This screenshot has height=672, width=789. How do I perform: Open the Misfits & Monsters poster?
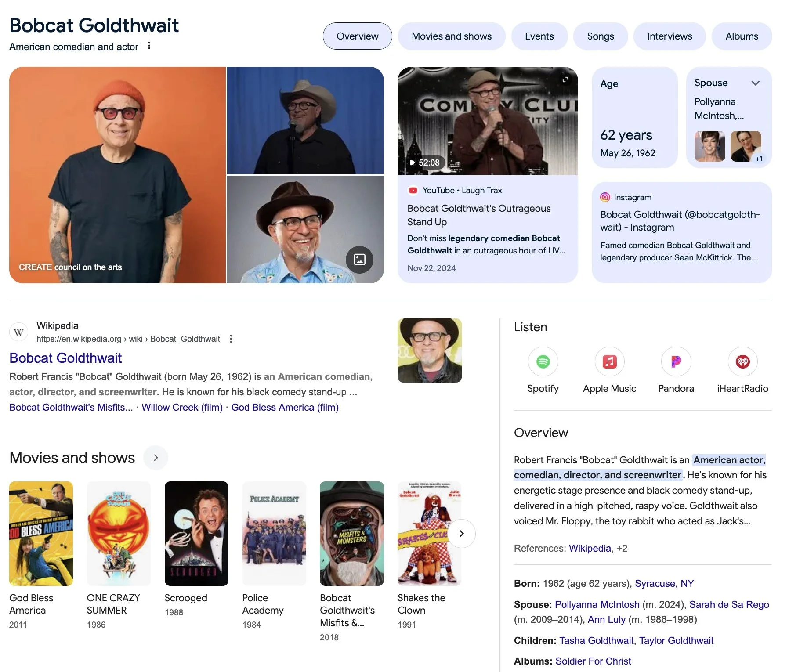351,533
